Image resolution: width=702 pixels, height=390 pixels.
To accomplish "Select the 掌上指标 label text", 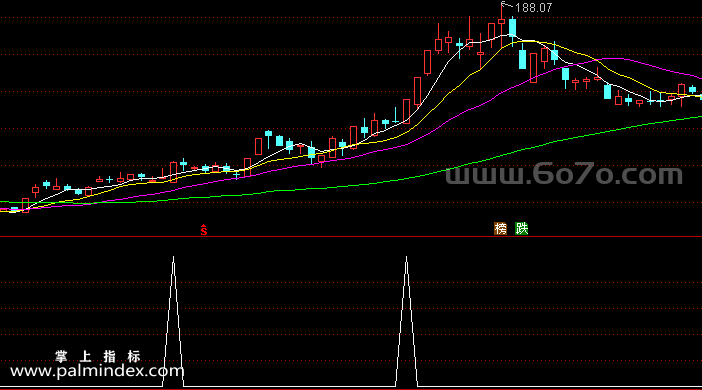I will 98,356.
